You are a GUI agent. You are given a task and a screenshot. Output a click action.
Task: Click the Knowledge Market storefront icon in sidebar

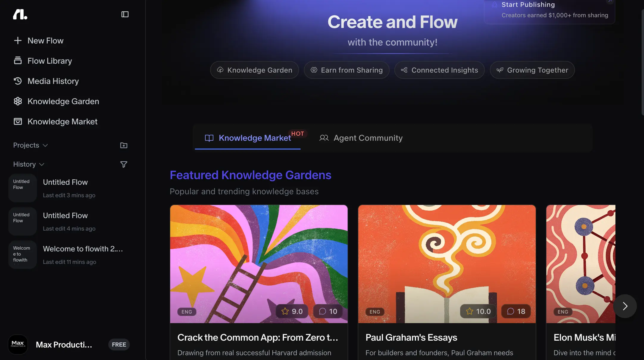pyautogui.click(x=18, y=121)
